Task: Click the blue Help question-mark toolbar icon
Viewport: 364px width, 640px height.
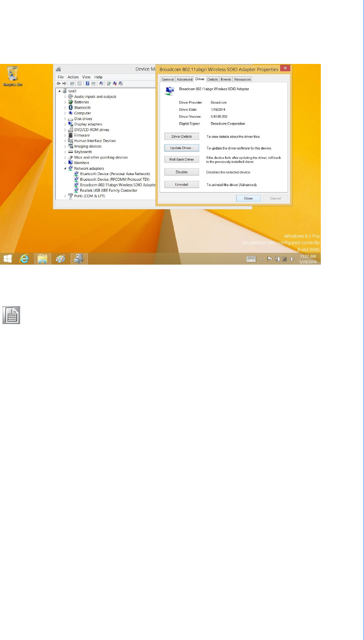Action: click(88, 83)
